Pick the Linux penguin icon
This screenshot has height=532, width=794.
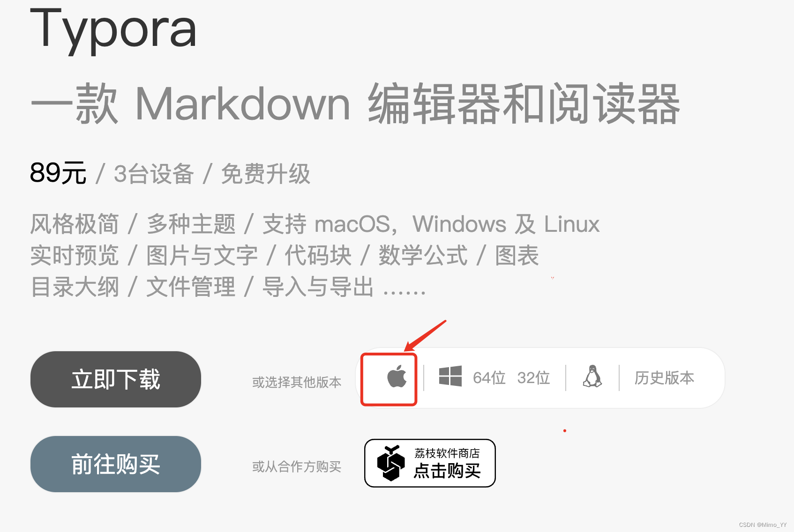(592, 376)
